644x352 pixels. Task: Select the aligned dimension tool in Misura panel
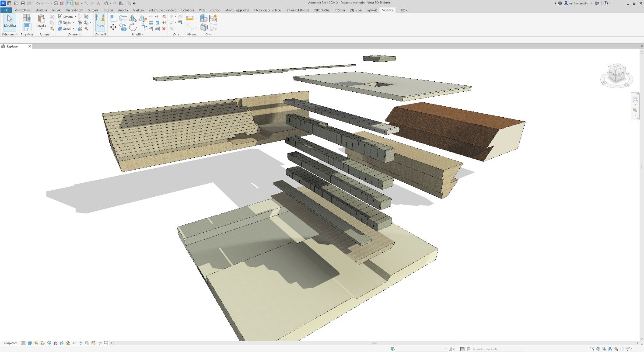[190, 18]
